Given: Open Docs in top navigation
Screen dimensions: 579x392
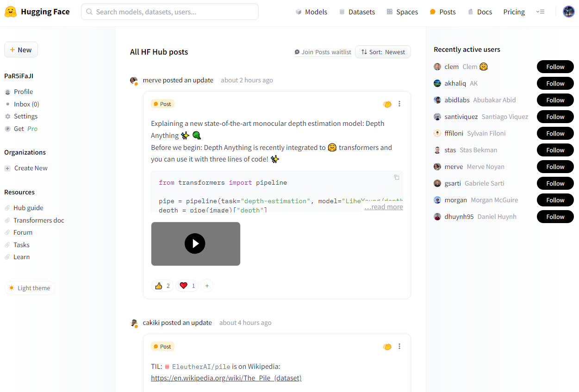Looking at the screenshot, I should tap(480, 12).
